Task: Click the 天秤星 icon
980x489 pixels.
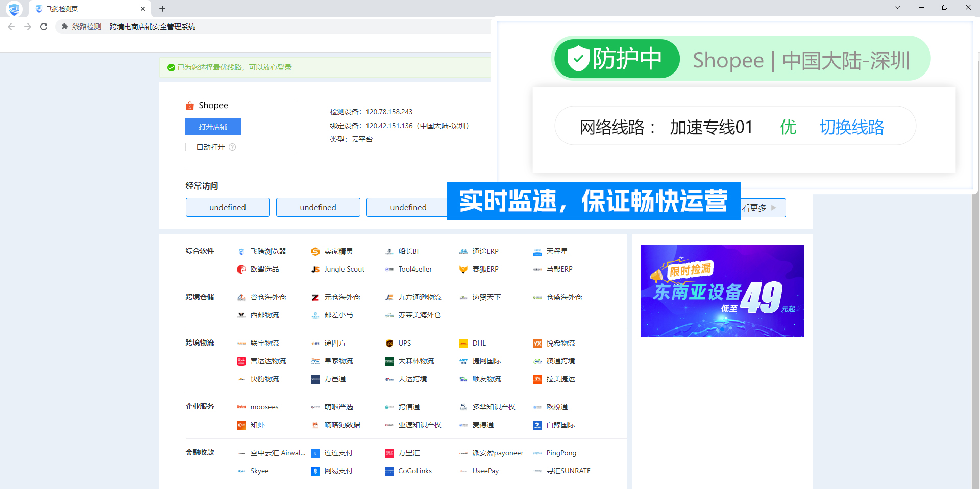Action: (537, 252)
